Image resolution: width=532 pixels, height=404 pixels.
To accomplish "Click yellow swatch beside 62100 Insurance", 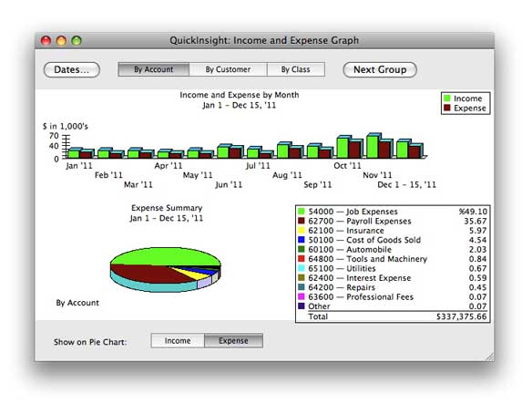I will pos(301,231).
